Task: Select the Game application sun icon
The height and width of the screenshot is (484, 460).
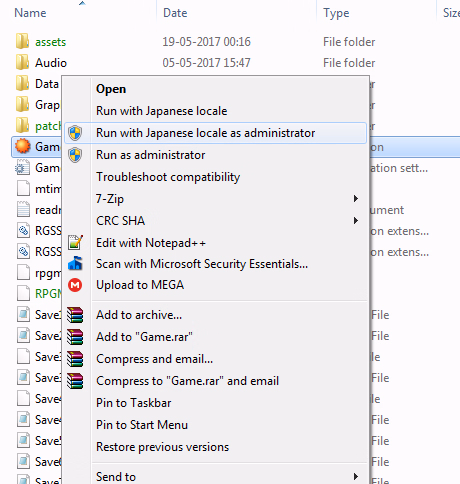Action: [22, 146]
